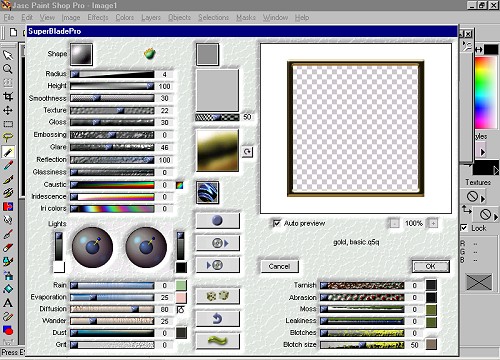This screenshot has height=360, width=500.
Task: Select the Freehand lasso tool
Action: point(8,137)
